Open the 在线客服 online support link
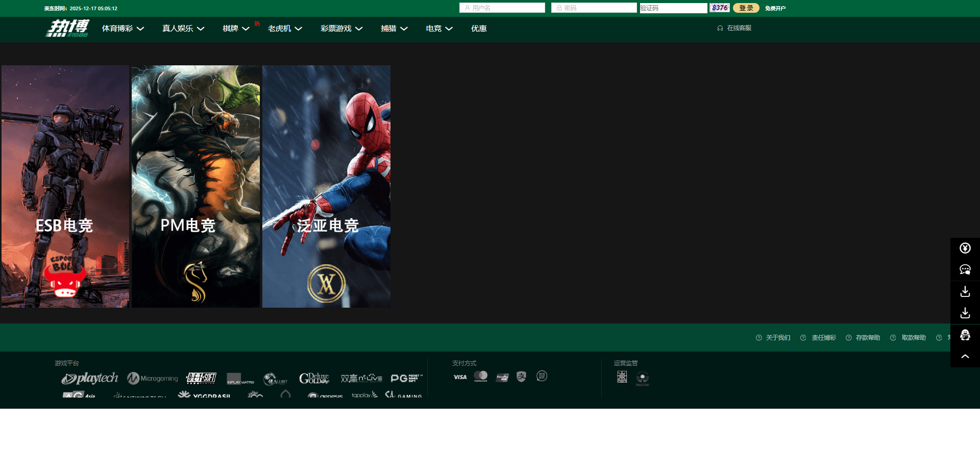 (734, 28)
